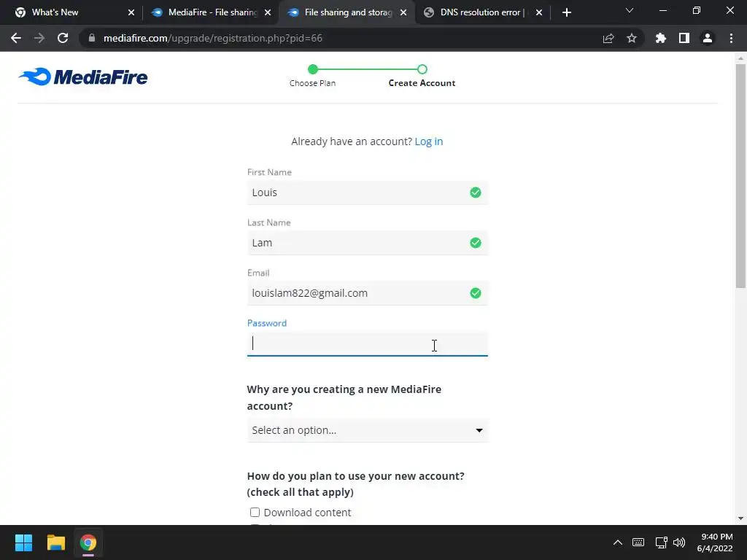Image resolution: width=747 pixels, height=560 pixels.
Task: Open the touch keyboard tray icon
Action: click(x=638, y=542)
